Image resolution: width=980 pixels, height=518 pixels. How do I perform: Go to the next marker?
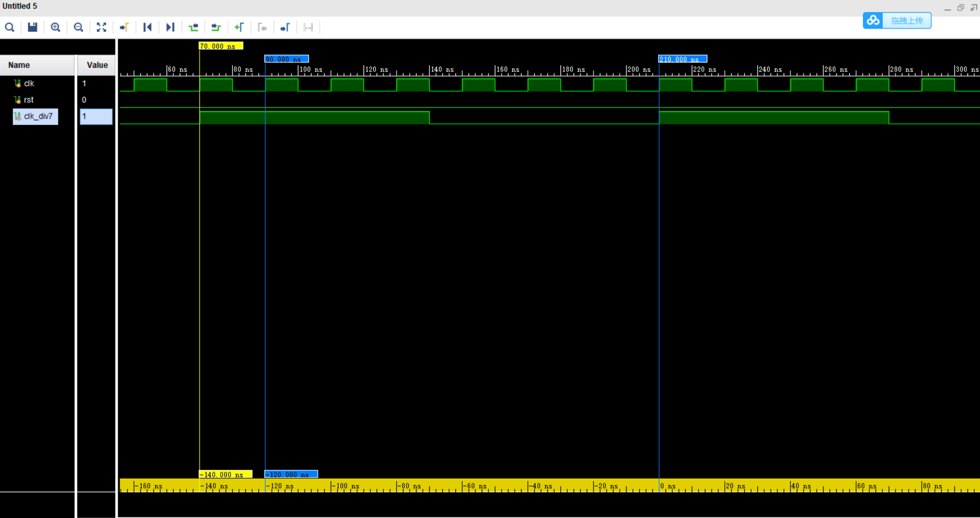pos(285,27)
